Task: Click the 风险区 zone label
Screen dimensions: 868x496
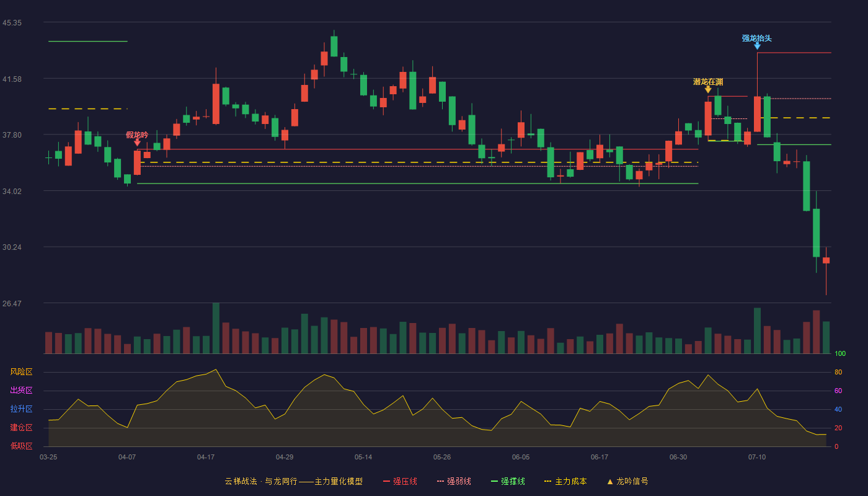Action: [x=21, y=372]
